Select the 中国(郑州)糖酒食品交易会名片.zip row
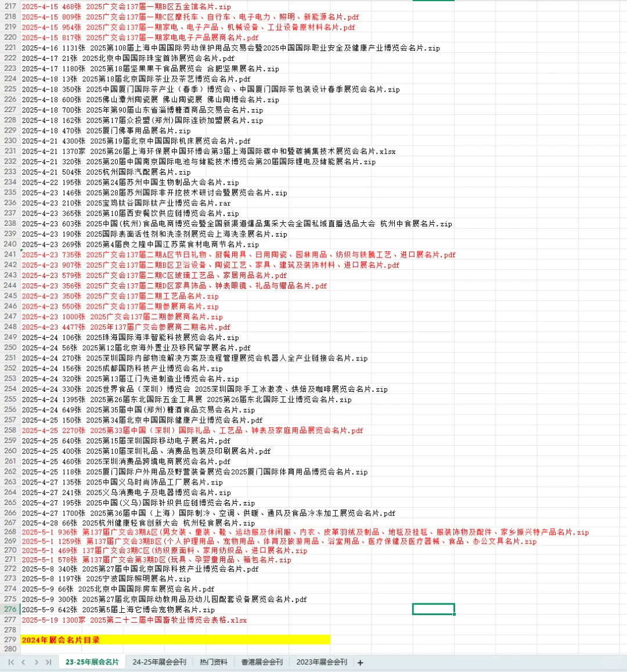Viewport: 627px width, 672px height. click(x=138, y=410)
